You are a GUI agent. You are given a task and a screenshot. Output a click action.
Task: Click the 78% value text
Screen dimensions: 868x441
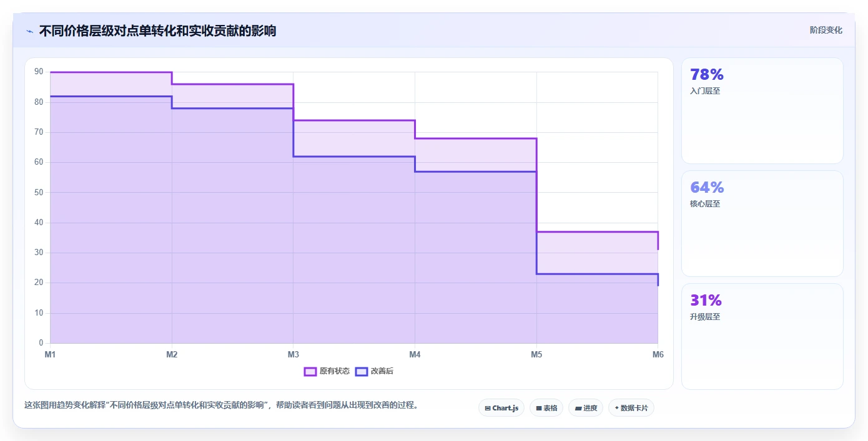click(x=707, y=75)
